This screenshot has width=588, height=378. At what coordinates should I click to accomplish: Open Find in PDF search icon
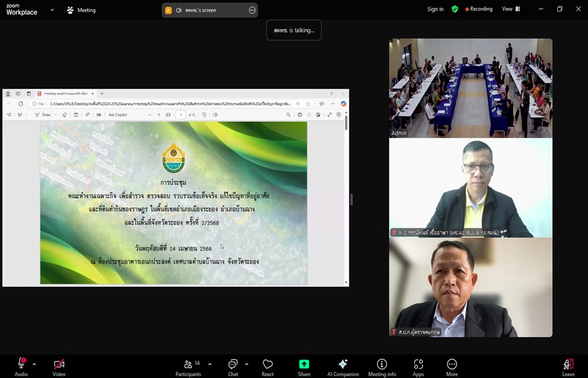288,114
